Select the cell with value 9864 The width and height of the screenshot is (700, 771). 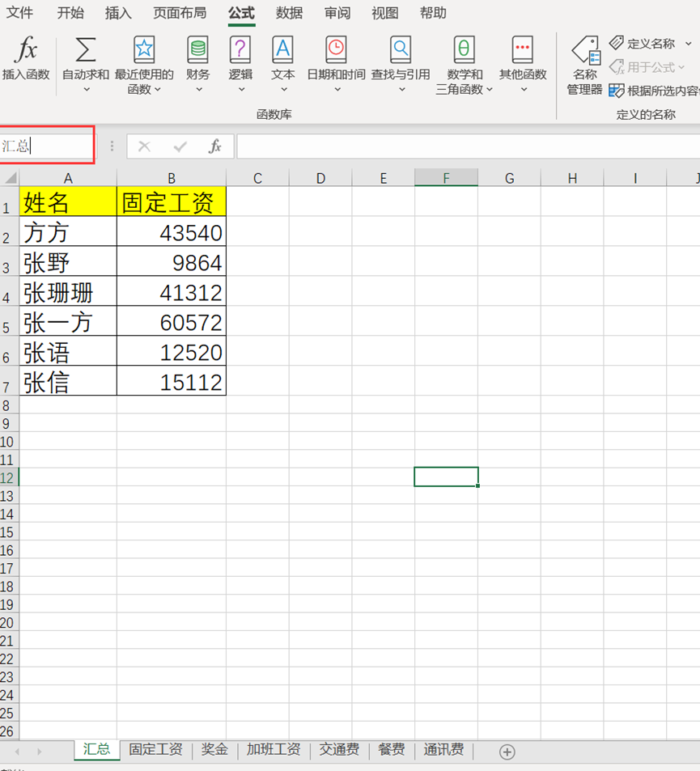coord(172,261)
